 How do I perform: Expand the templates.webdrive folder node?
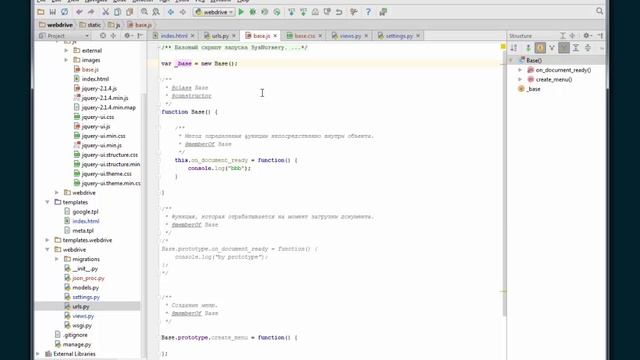point(47,240)
